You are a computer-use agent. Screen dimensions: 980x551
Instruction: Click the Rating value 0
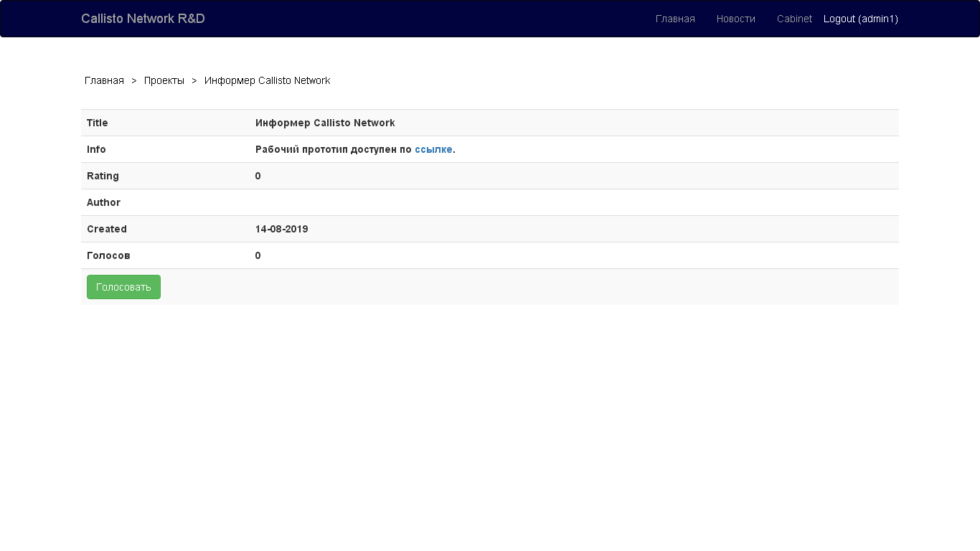click(x=258, y=176)
